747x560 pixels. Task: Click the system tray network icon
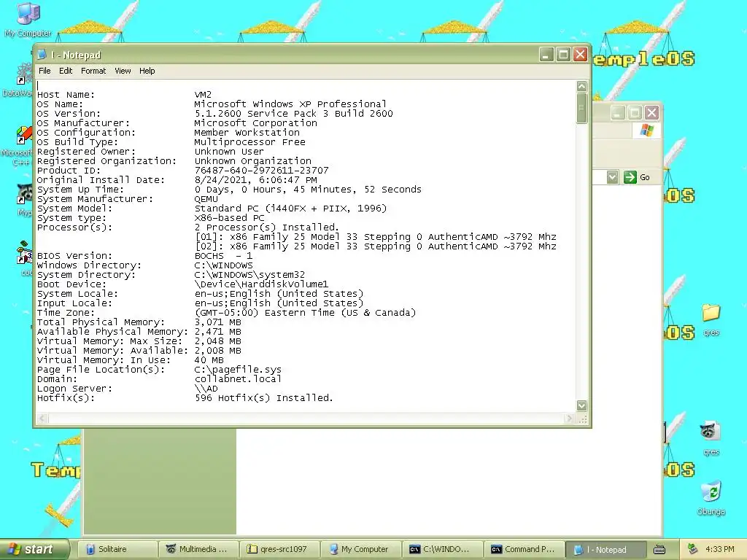click(693, 549)
